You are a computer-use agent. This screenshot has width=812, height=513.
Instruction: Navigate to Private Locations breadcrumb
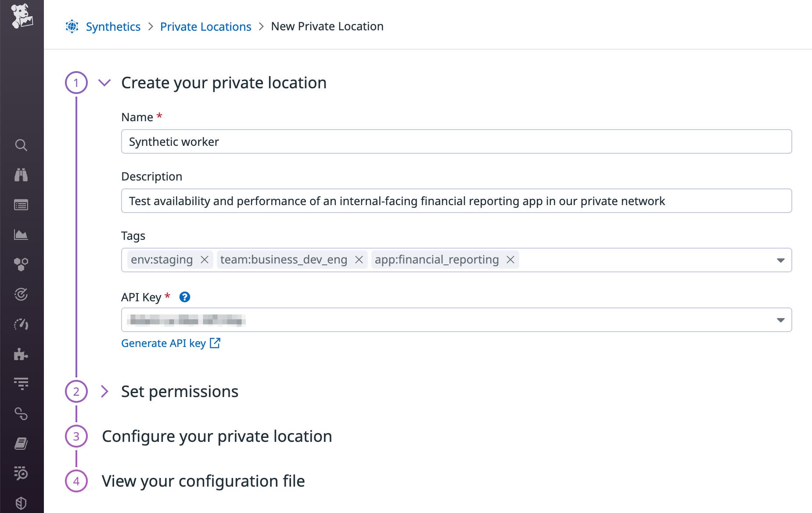point(205,26)
